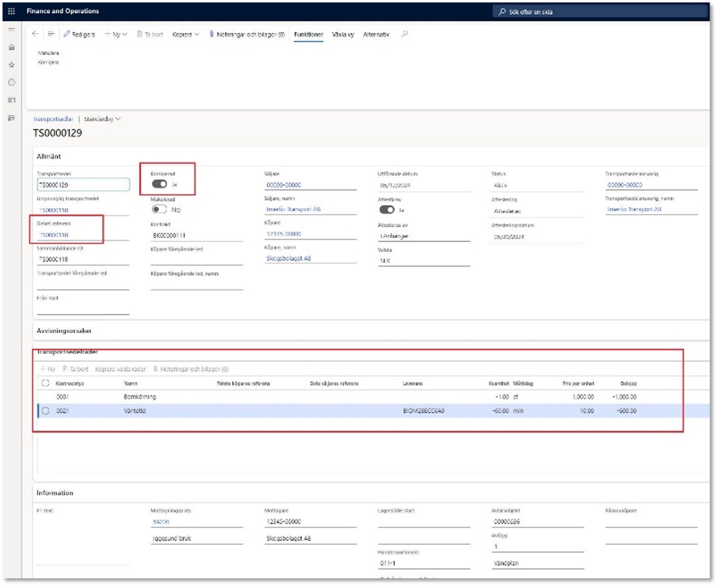
Task: Open Modules list icon in the sidebar
Action: pos(11,118)
